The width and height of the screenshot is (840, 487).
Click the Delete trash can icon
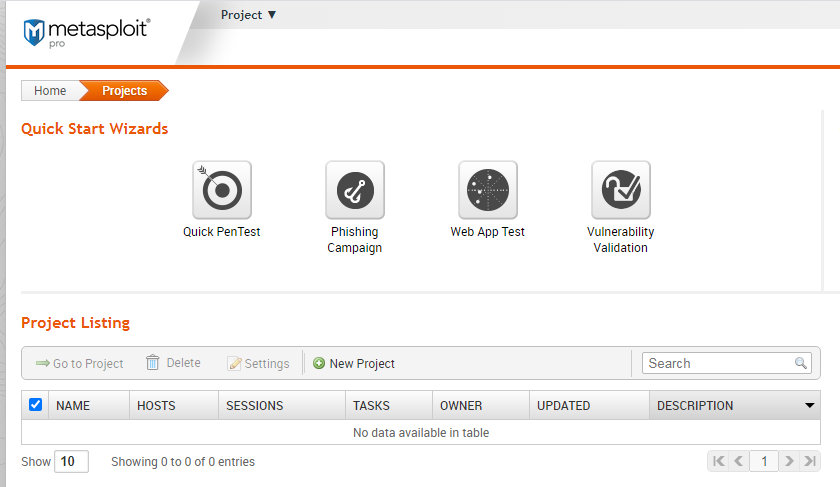[153, 363]
